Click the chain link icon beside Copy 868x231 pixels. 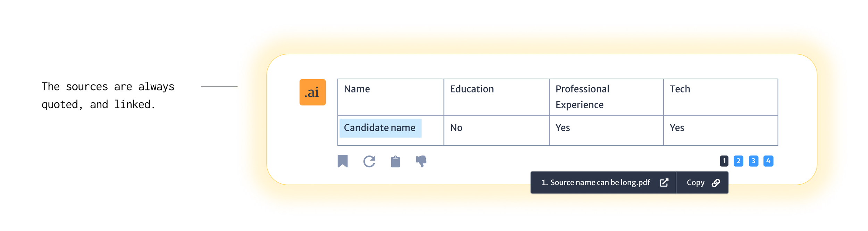pos(716,183)
